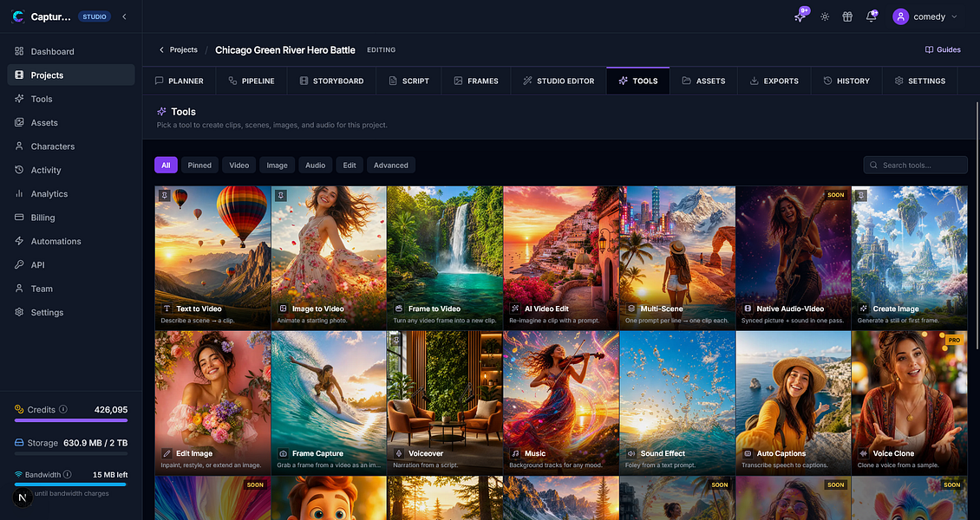This screenshot has height=520, width=980.
Task: Go back via the Projects breadcrumb chevron
Action: pos(161,50)
